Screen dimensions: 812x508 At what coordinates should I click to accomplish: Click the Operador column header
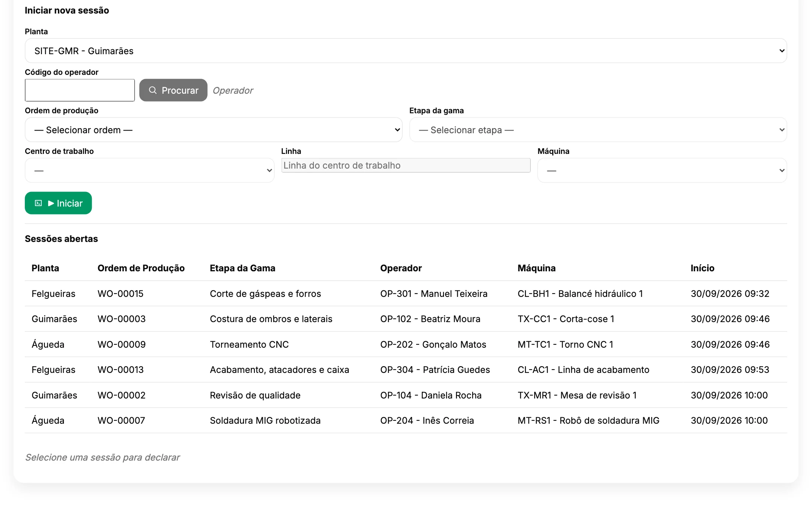(x=401, y=268)
